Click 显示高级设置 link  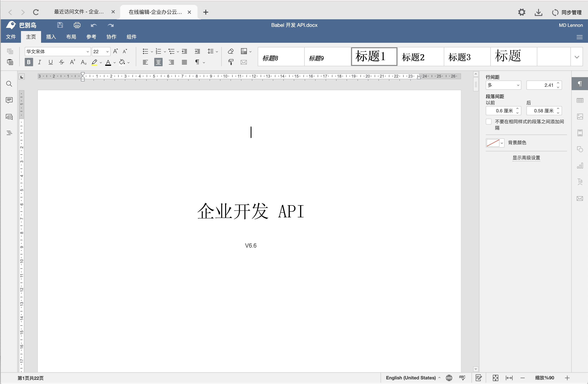pos(526,158)
